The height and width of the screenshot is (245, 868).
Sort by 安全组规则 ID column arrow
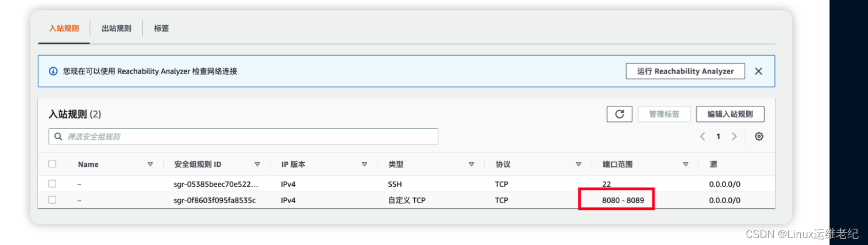(257, 164)
